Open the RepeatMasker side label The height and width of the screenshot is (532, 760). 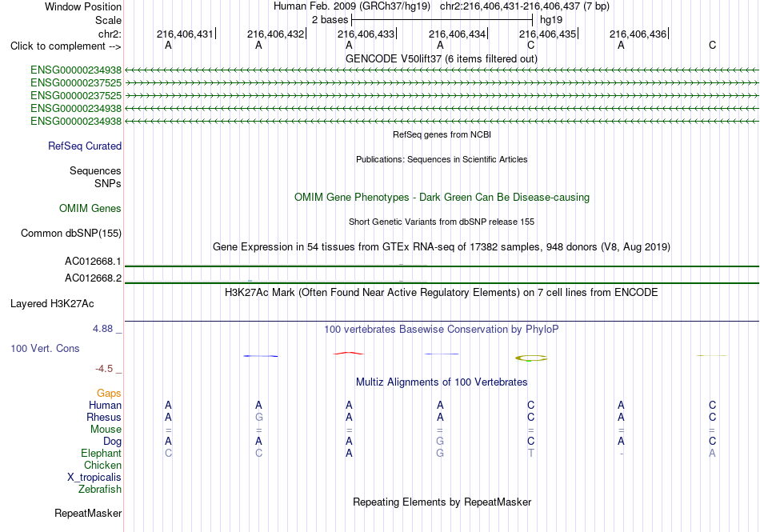pyautogui.click(x=88, y=513)
